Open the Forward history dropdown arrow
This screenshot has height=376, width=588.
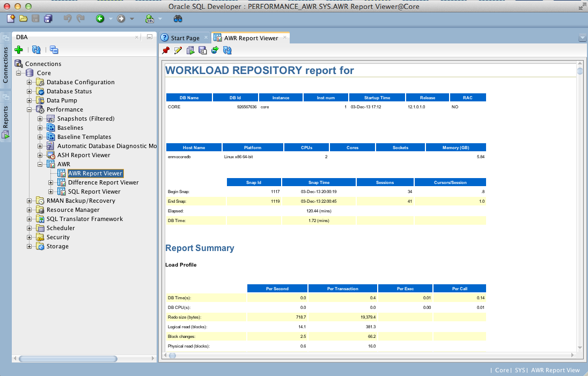(131, 19)
